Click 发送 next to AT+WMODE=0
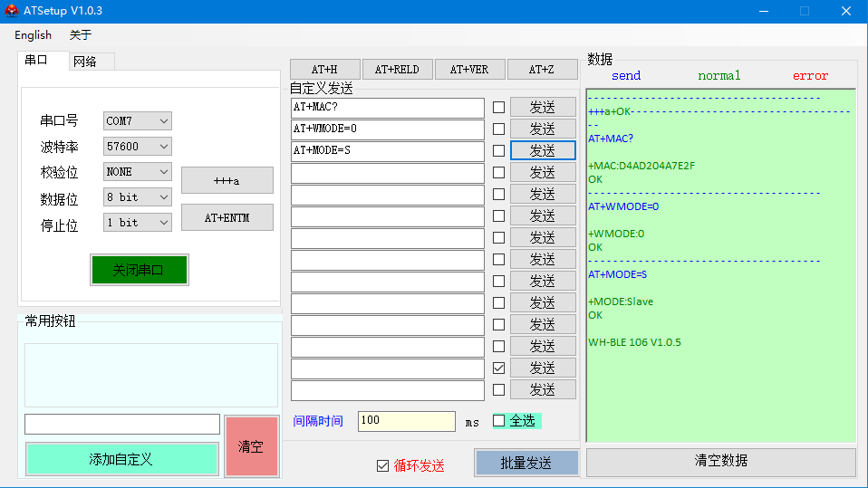 tap(542, 129)
